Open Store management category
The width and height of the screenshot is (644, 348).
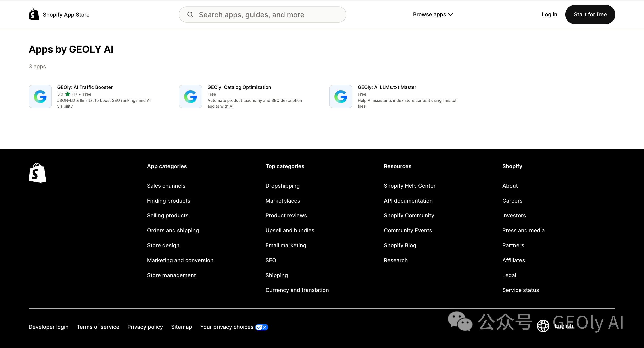pyautogui.click(x=172, y=275)
